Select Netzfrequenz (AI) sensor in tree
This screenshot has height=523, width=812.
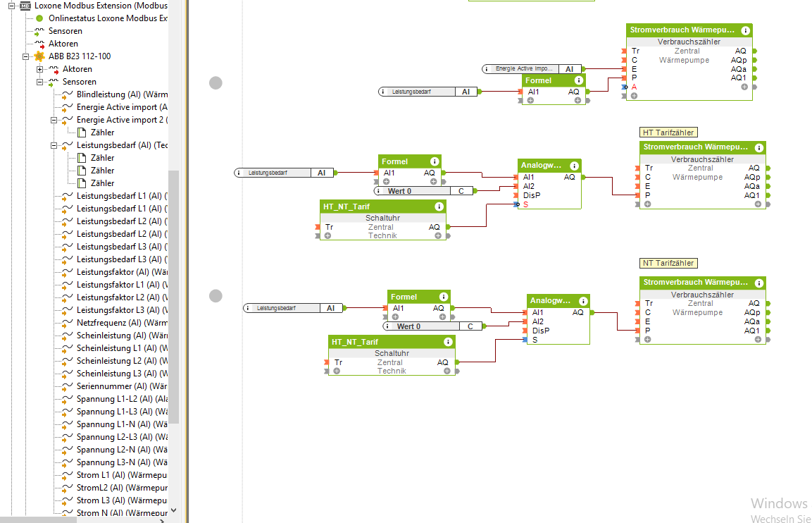[122, 323]
